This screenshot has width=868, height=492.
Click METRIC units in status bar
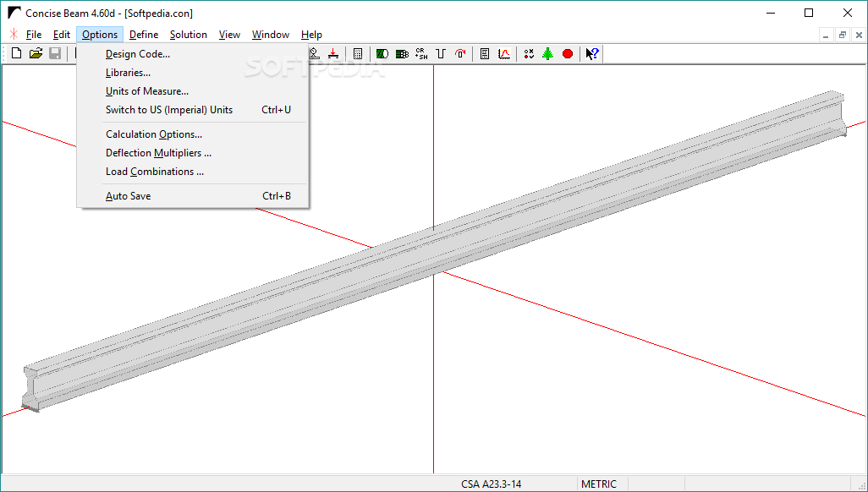point(599,484)
